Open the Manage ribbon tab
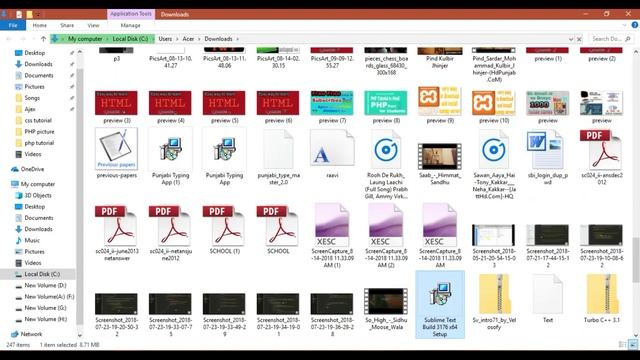Screen dimensions: 640x360 [x=131, y=25]
